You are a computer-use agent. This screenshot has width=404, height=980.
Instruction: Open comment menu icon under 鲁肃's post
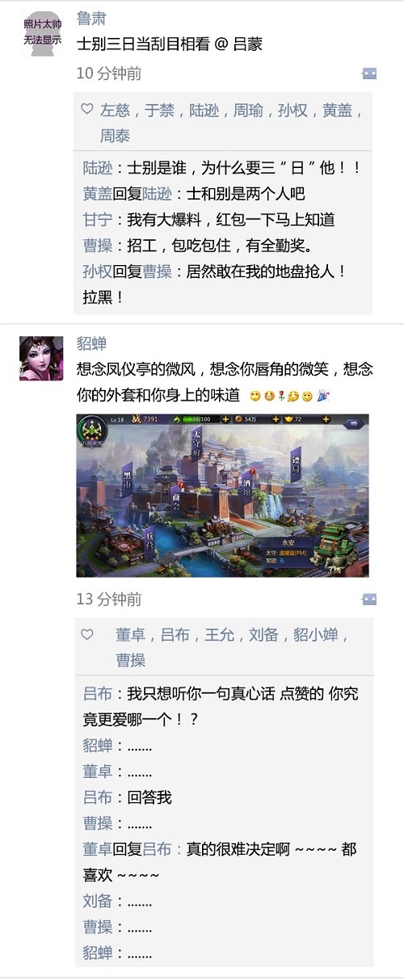pyautogui.click(x=369, y=74)
